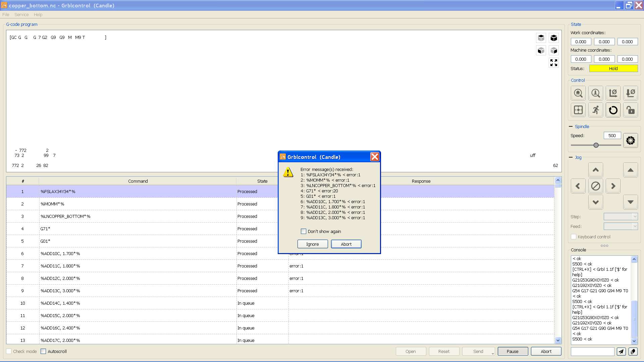Toggle the Check mode checkbox
Viewport: 644px width, 362px height.
pyautogui.click(x=9, y=351)
